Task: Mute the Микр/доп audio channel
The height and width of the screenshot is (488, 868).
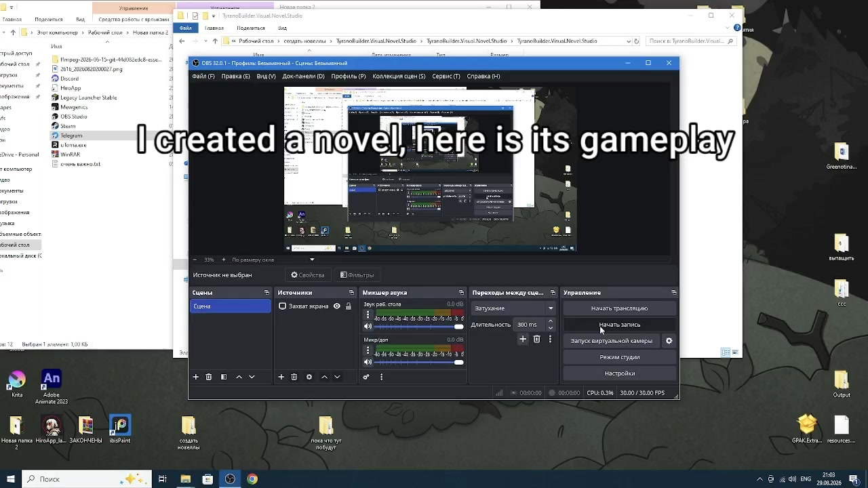Action: point(368,362)
